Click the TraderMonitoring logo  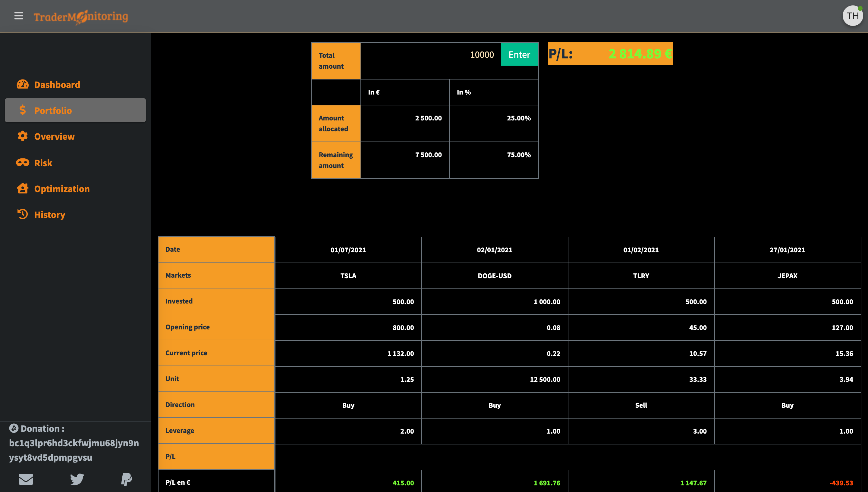[x=81, y=17]
